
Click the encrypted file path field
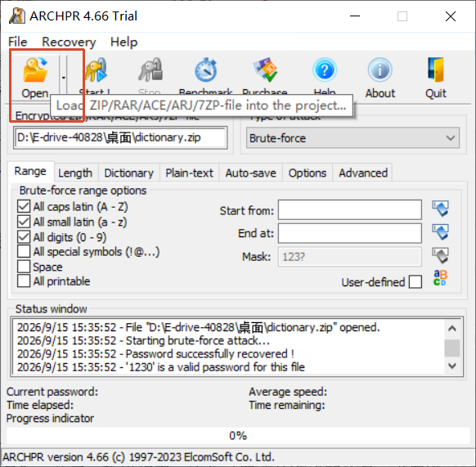tap(120, 137)
